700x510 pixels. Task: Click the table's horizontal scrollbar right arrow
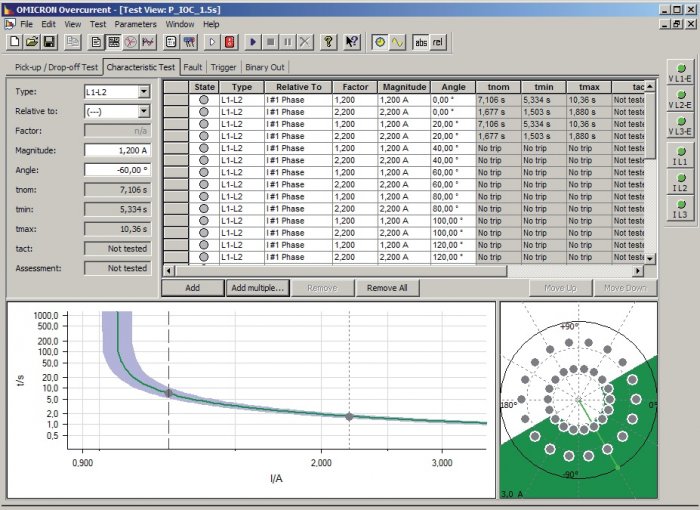[x=638, y=270]
